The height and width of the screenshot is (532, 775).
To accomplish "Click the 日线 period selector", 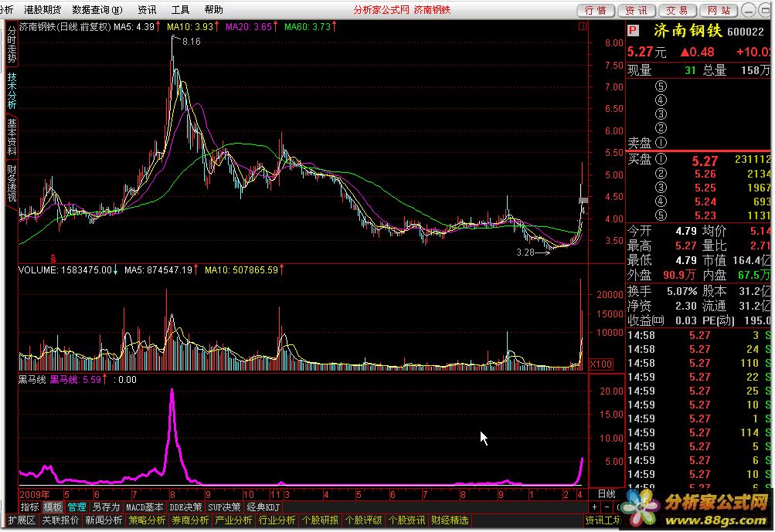I will (607, 494).
